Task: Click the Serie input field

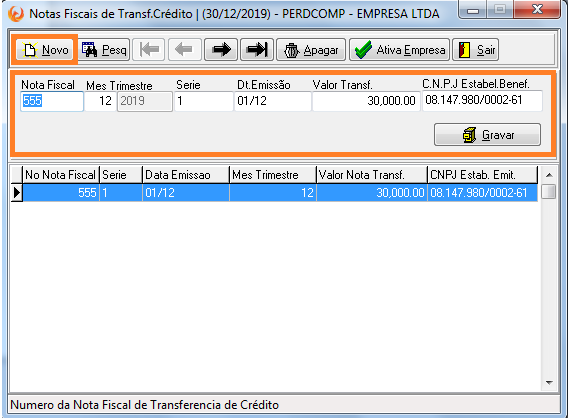Action: pos(204,101)
